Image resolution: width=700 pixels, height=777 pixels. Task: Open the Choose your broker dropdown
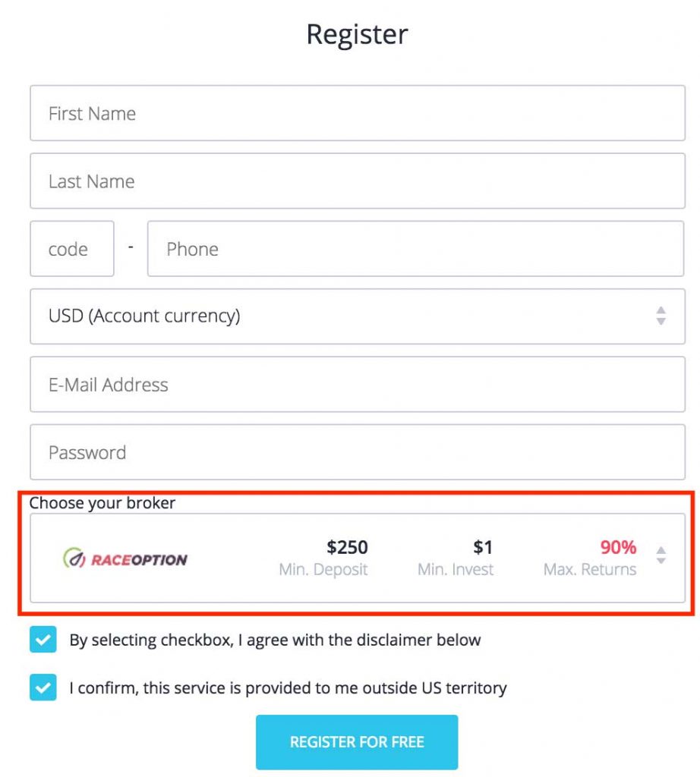coord(358,558)
